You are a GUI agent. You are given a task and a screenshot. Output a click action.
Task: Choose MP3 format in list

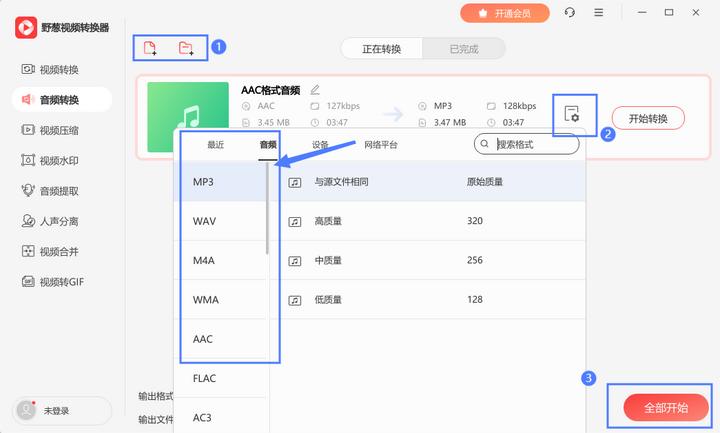click(x=221, y=182)
